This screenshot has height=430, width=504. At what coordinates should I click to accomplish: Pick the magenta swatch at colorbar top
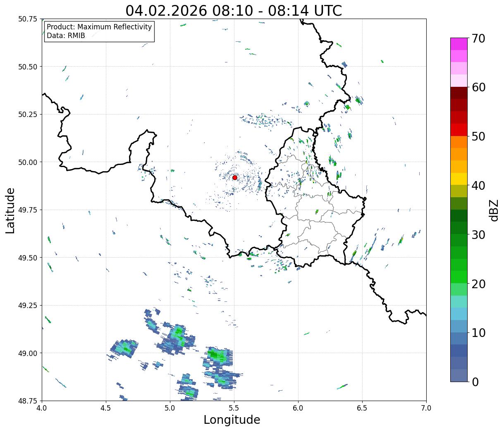click(459, 44)
